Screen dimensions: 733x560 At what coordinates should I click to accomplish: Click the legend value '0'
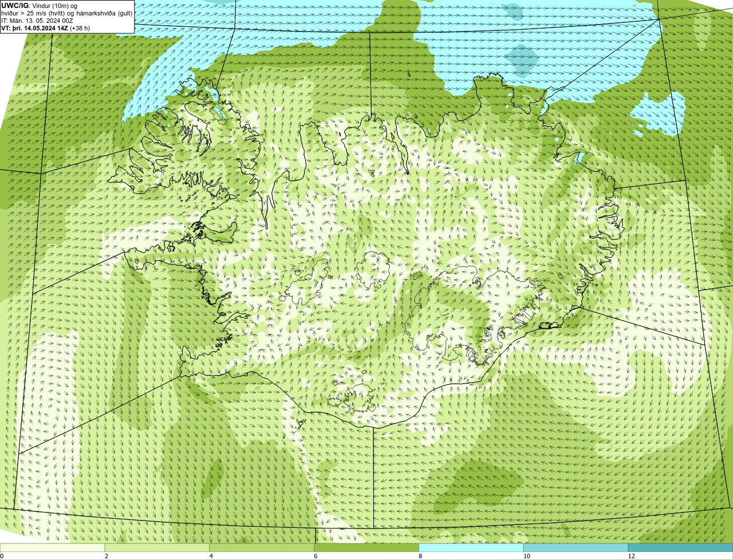(x=2, y=556)
